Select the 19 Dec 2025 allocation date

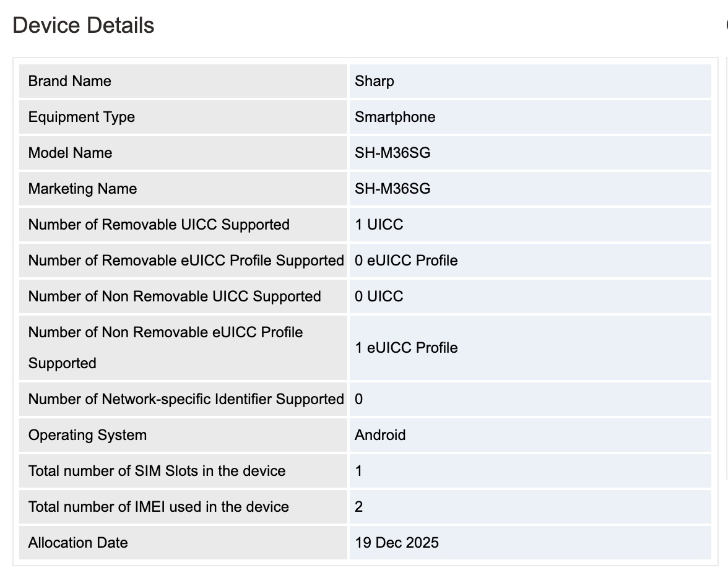pos(397,543)
